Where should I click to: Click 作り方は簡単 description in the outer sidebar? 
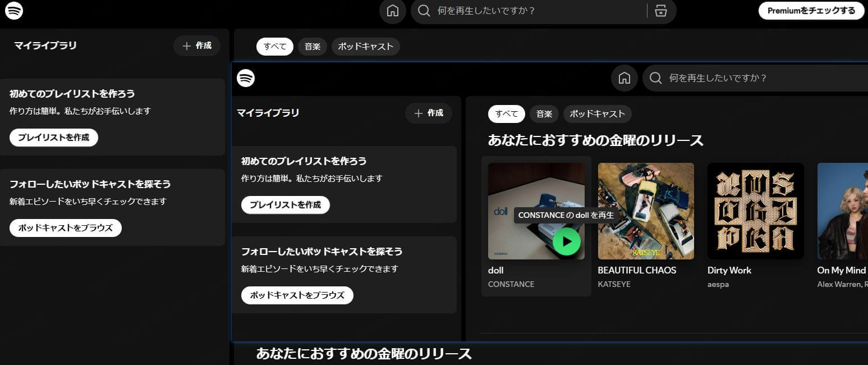coord(80,111)
